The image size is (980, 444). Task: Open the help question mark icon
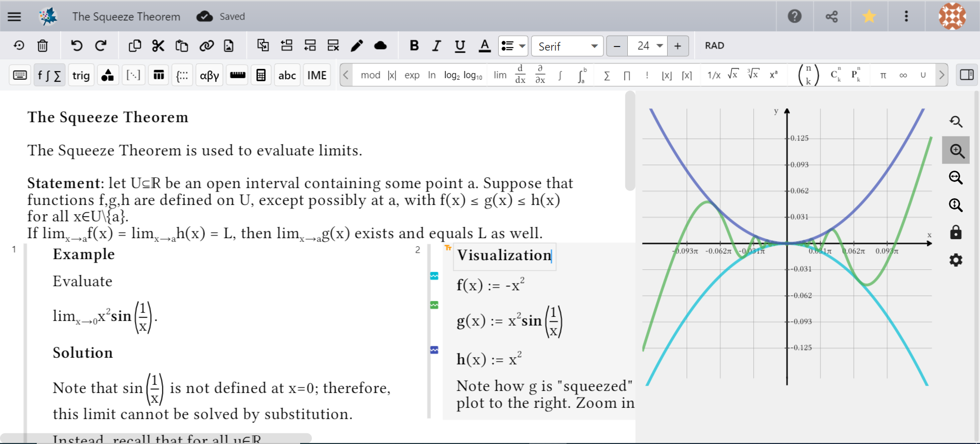[795, 16]
